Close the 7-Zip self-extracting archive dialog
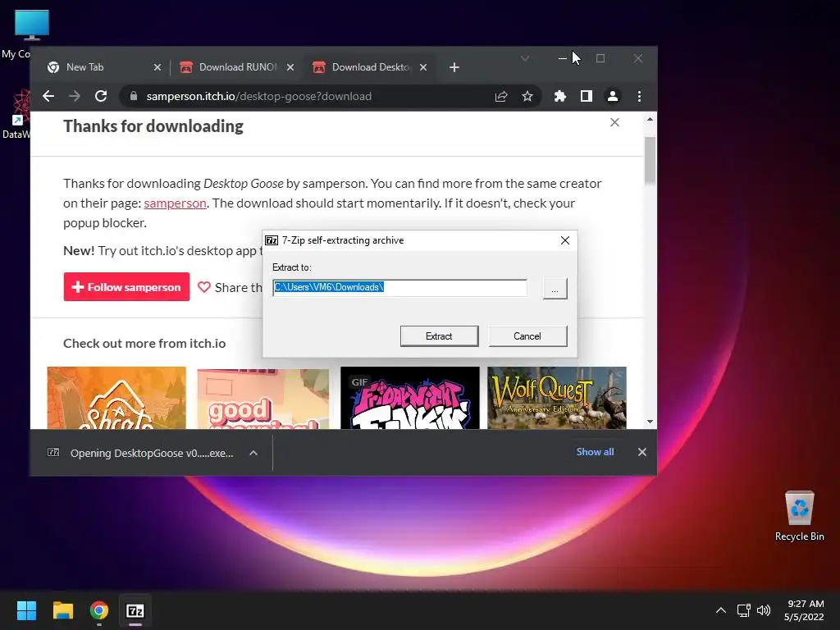840x630 pixels. pyautogui.click(x=564, y=240)
